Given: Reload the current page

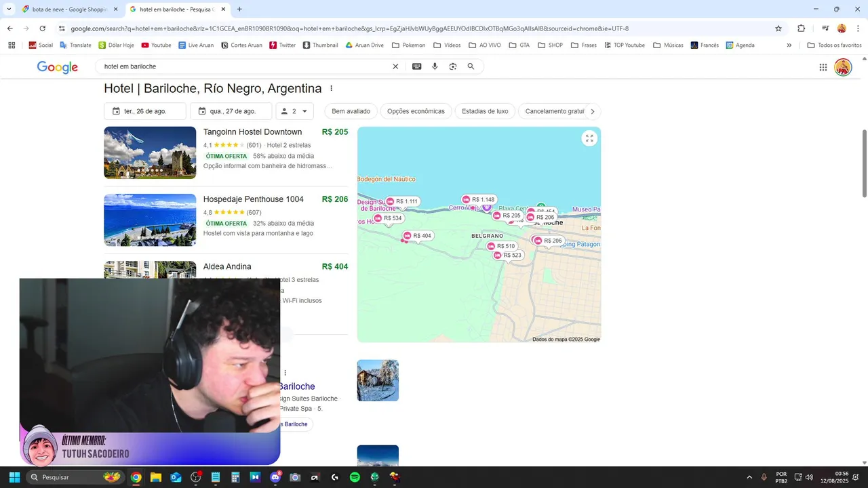Looking at the screenshot, I should click(42, 28).
